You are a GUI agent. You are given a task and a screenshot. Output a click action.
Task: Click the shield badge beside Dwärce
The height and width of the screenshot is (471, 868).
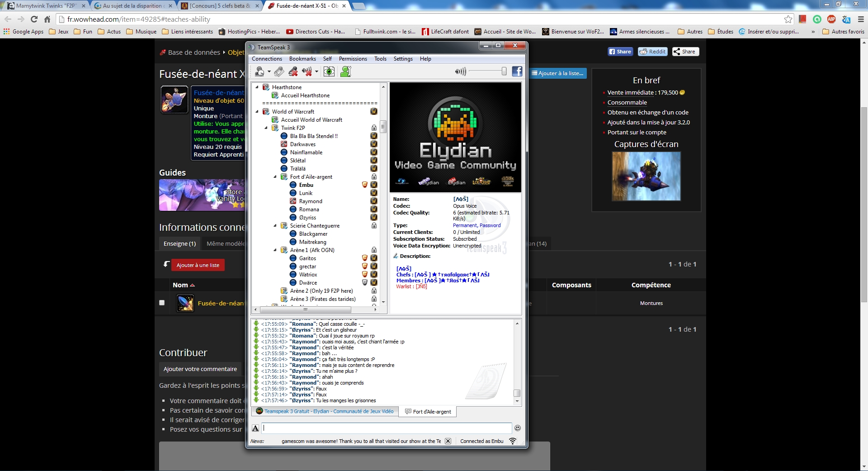tap(365, 283)
